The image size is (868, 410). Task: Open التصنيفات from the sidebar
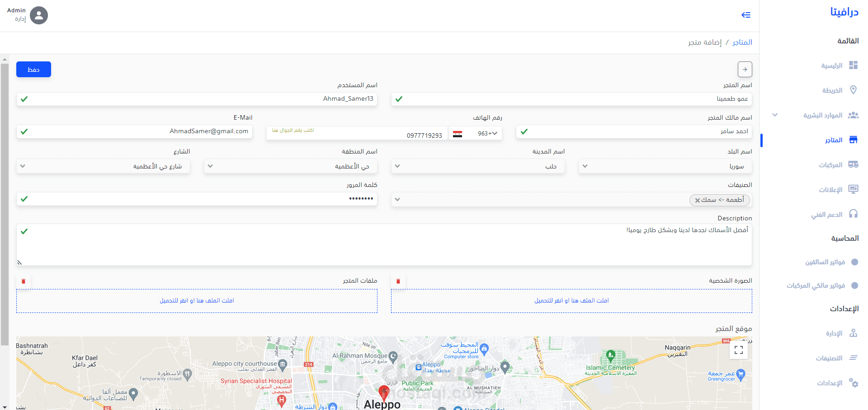[829, 359]
